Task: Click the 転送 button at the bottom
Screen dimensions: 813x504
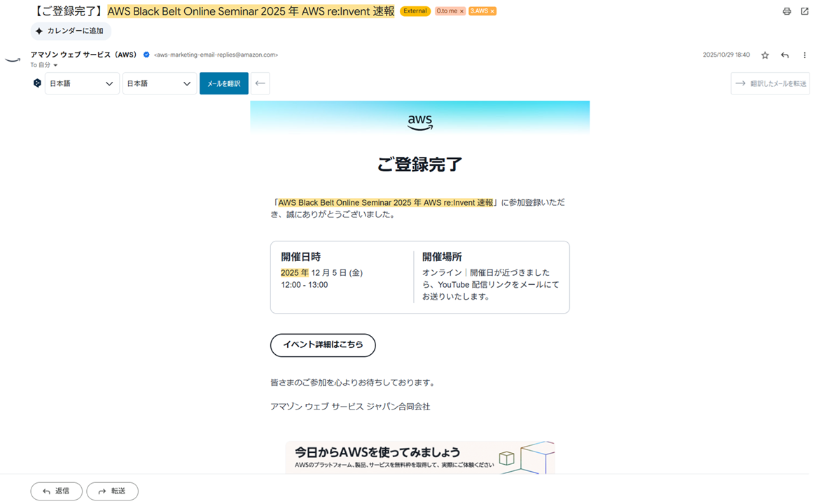Action: [x=112, y=491]
